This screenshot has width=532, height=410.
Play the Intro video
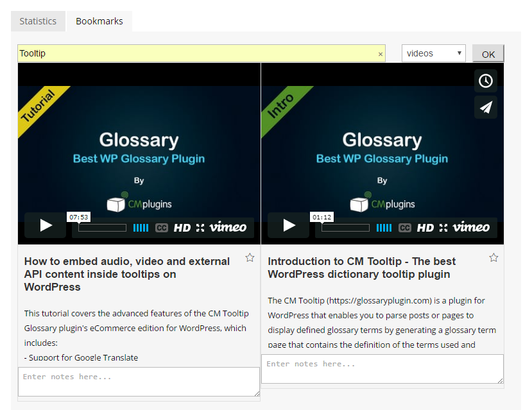coord(288,225)
